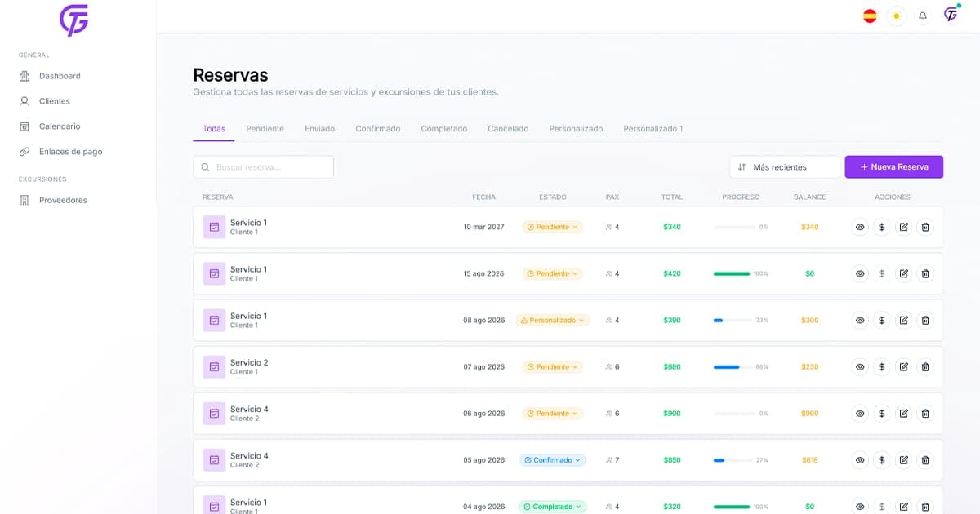
Task: Open the notifications bell
Action: pyautogui.click(x=923, y=16)
